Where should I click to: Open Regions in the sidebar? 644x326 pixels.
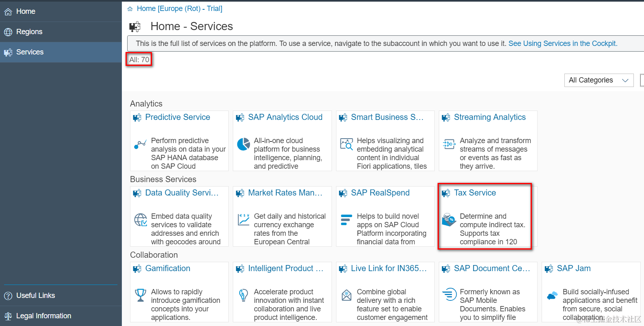click(x=61, y=32)
